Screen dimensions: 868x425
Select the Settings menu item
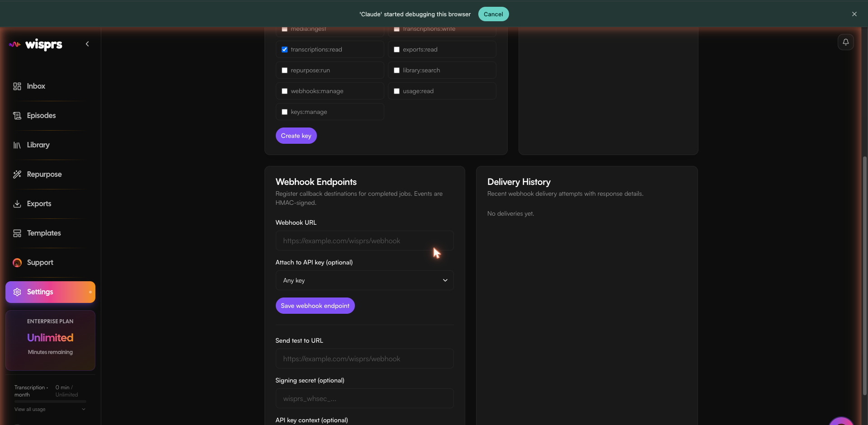point(50,292)
